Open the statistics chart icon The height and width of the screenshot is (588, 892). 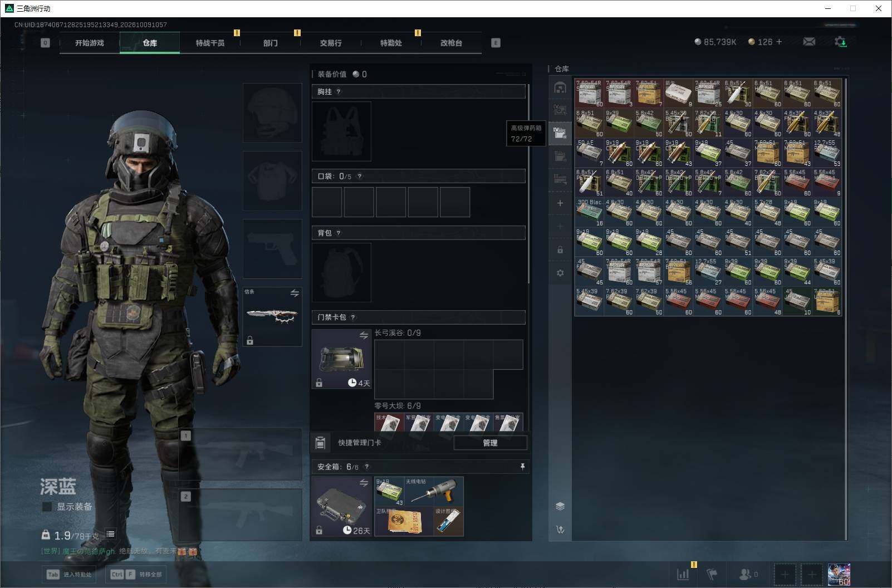[x=683, y=574]
